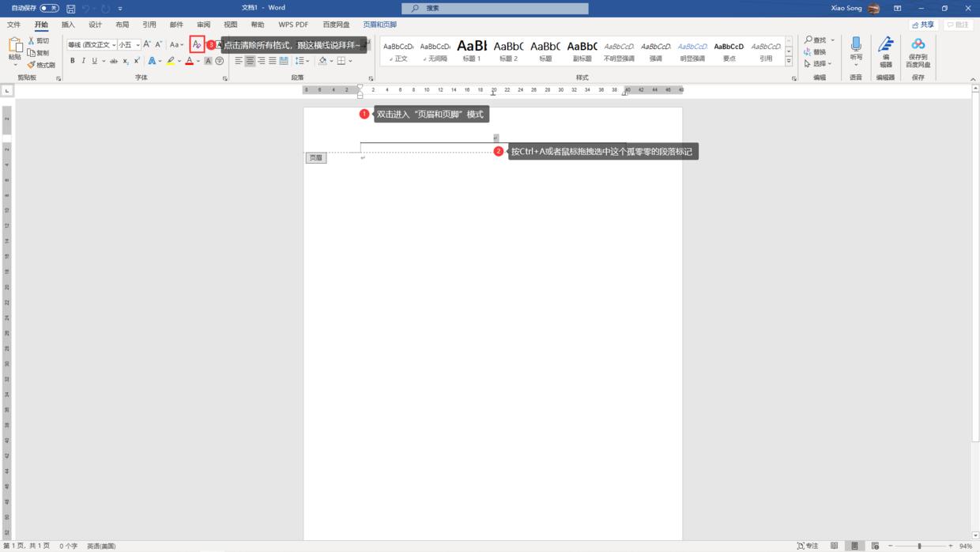Click the zoom slider in status bar
980x552 pixels.
[x=919, y=546]
